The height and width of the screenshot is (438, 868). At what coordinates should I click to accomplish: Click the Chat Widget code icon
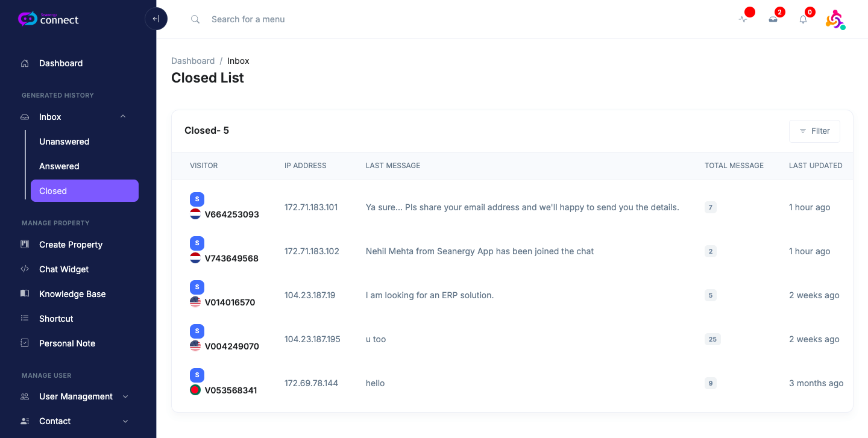pos(25,269)
